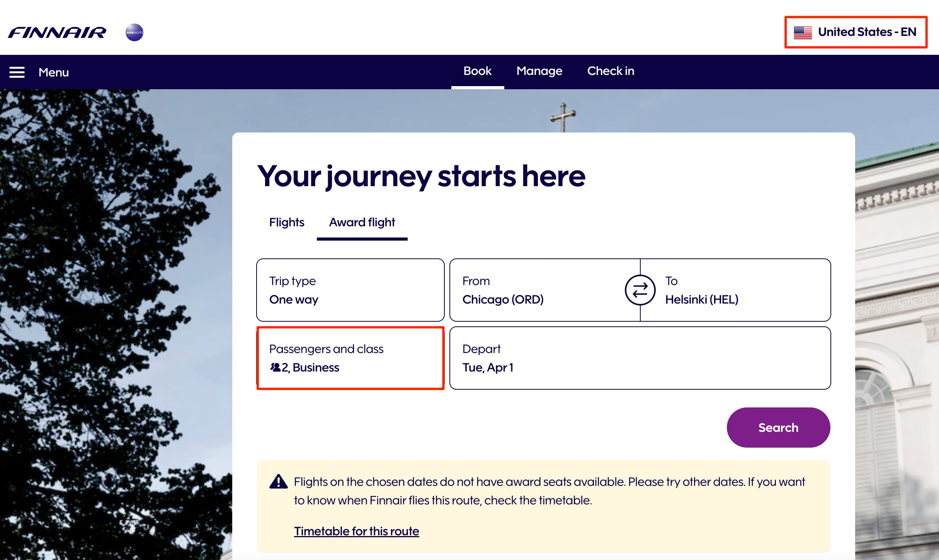
Task: Swap Chicago and Helsinki airports
Action: coord(640,290)
